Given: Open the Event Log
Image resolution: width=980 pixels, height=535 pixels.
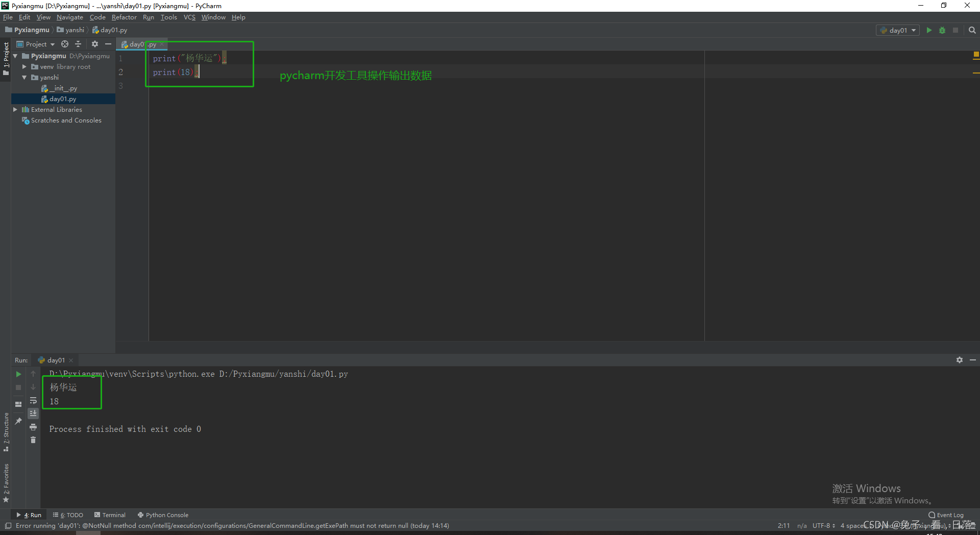Looking at the screenshot, I should (948, 515).
